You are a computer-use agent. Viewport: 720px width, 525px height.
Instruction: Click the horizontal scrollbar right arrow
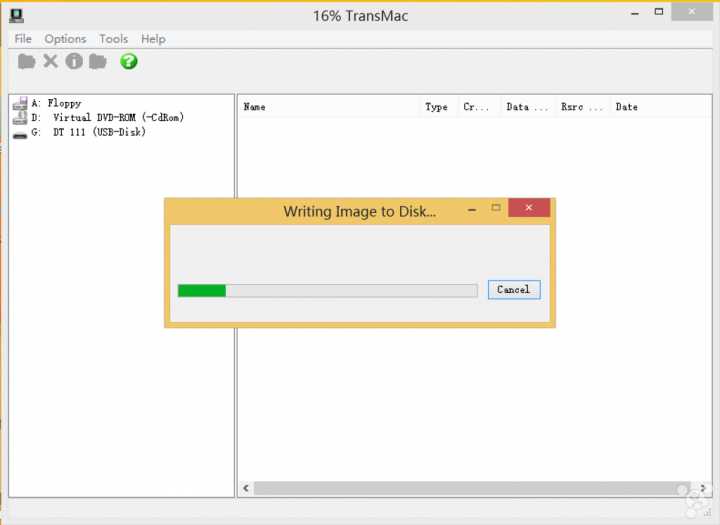click(703, 488)
